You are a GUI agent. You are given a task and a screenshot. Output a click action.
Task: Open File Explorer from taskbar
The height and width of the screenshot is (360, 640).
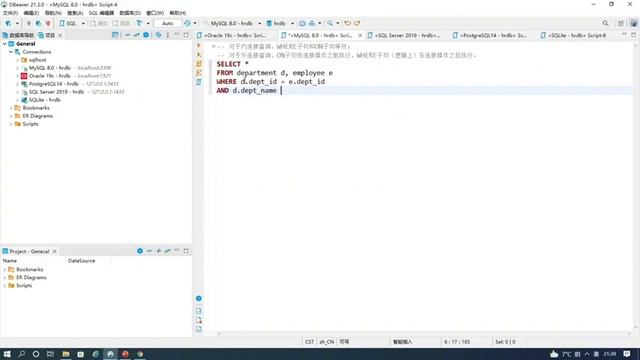(65, 354)
